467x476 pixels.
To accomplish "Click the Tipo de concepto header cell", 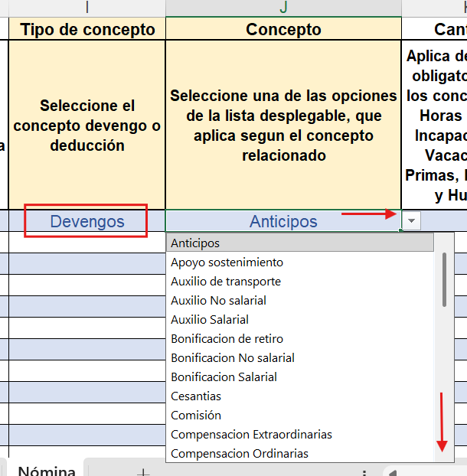I will [x=87, y=29].
